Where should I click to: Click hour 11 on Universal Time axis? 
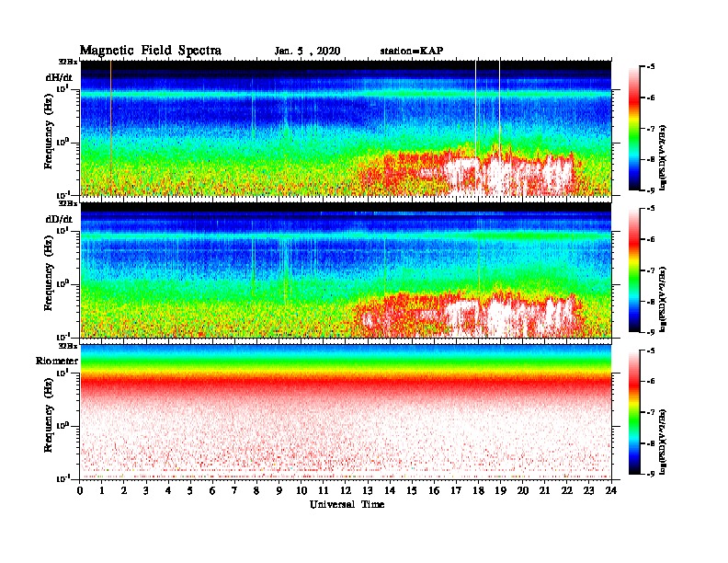coord(324,490)
